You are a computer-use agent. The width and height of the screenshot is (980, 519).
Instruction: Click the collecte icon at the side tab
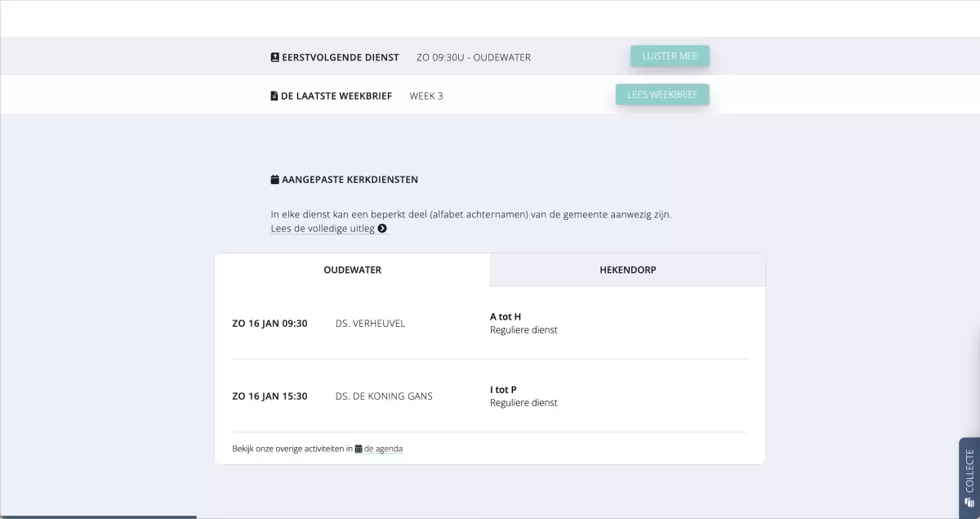click(x=969, y=502)
